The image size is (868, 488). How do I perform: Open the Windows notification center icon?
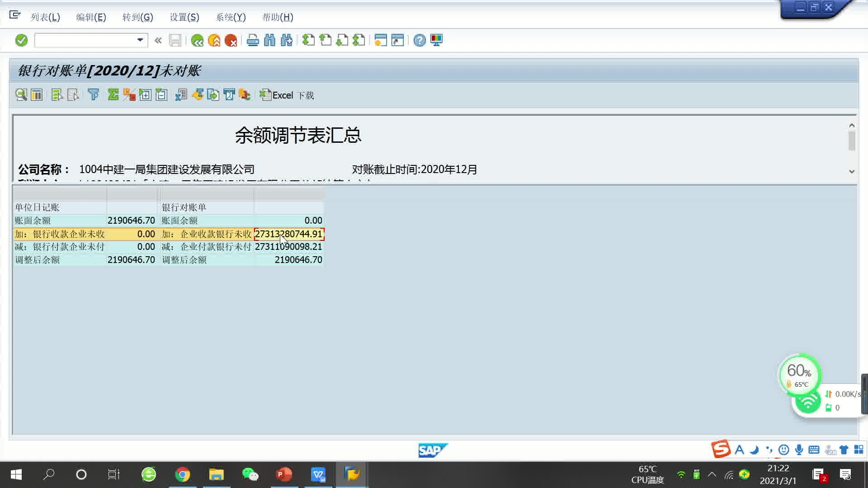(845, 474)
